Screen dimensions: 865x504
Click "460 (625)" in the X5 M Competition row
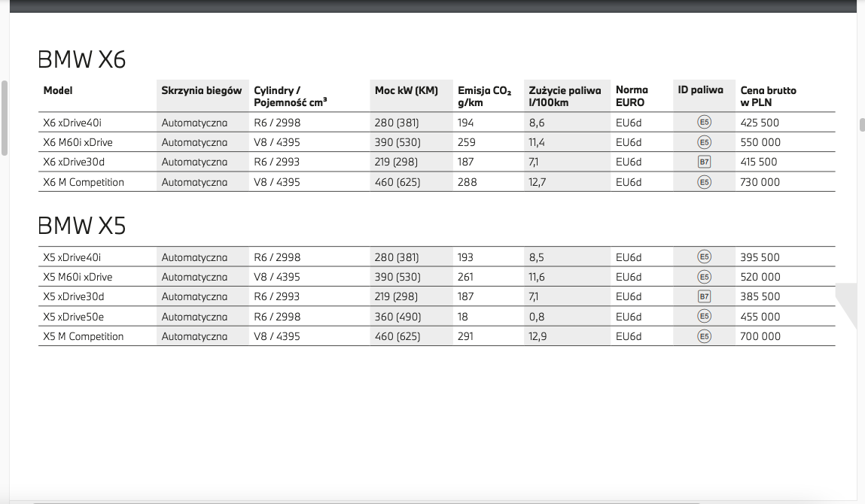[397, 336]
